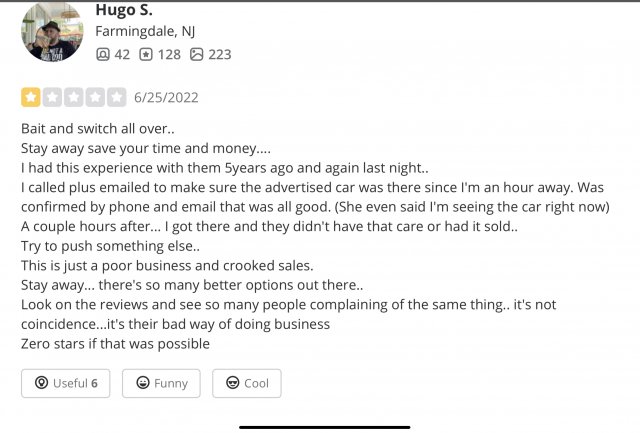The image size is (640, 433).
Task: Click the second rating star
Action: 52,97
